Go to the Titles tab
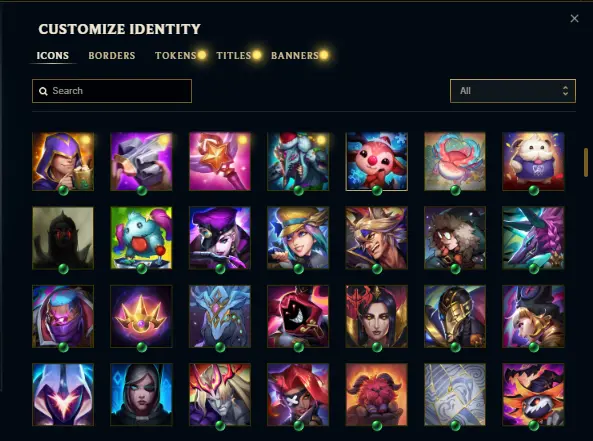The image size is (593, 441). (234, 56)
